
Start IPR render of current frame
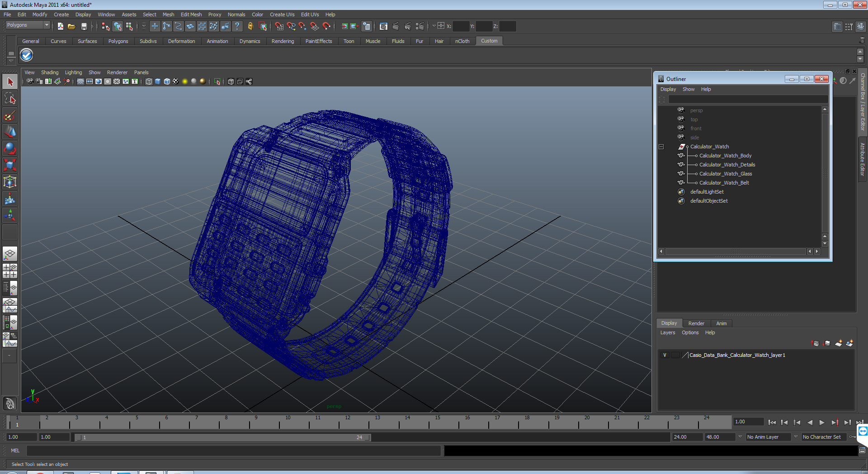pos(408,26)
